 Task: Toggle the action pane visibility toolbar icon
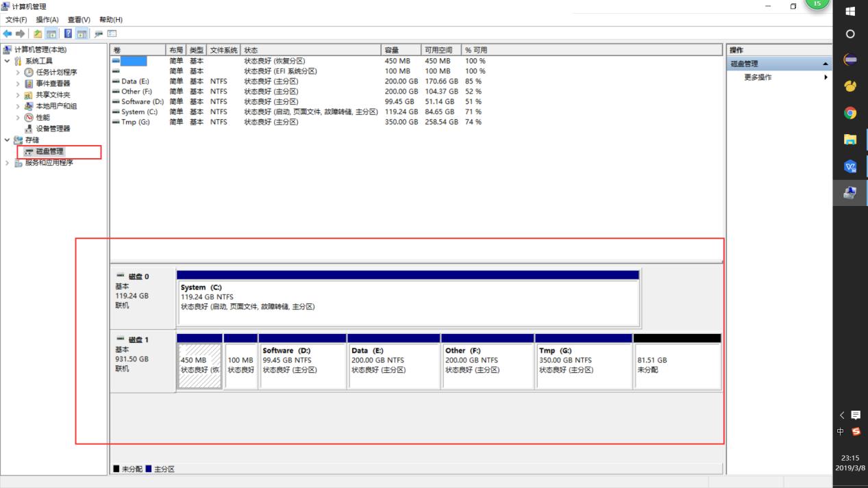pyautogui.click(x=80, y=33)
